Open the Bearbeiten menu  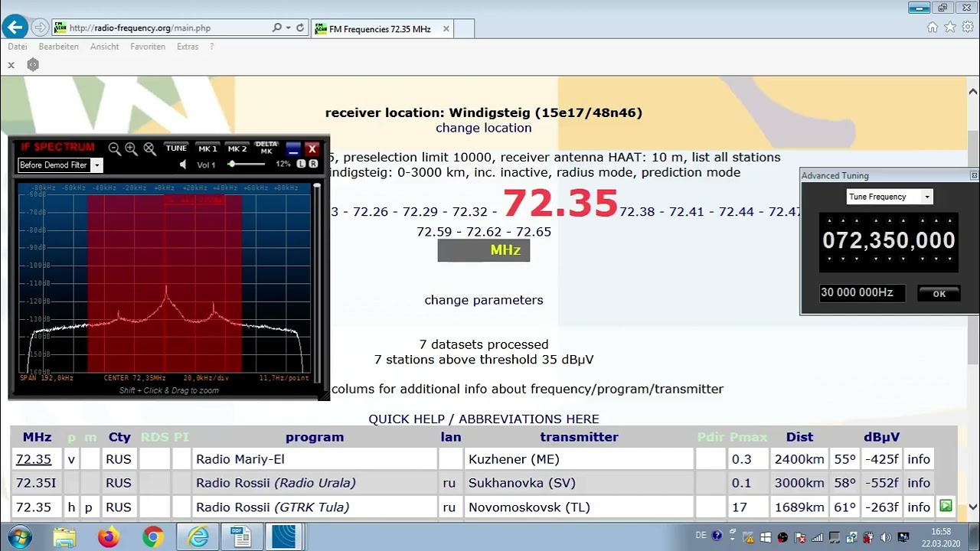59,47
